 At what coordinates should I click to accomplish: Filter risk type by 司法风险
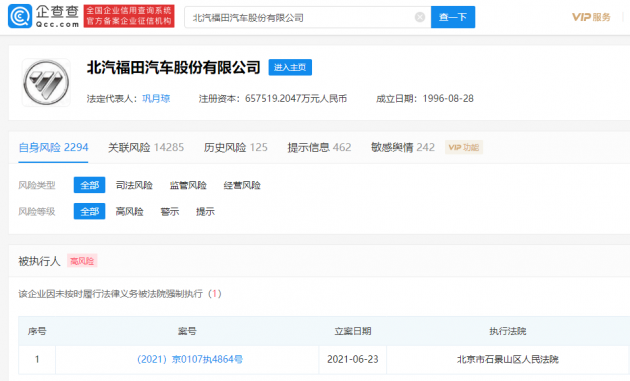pos(134,185)
